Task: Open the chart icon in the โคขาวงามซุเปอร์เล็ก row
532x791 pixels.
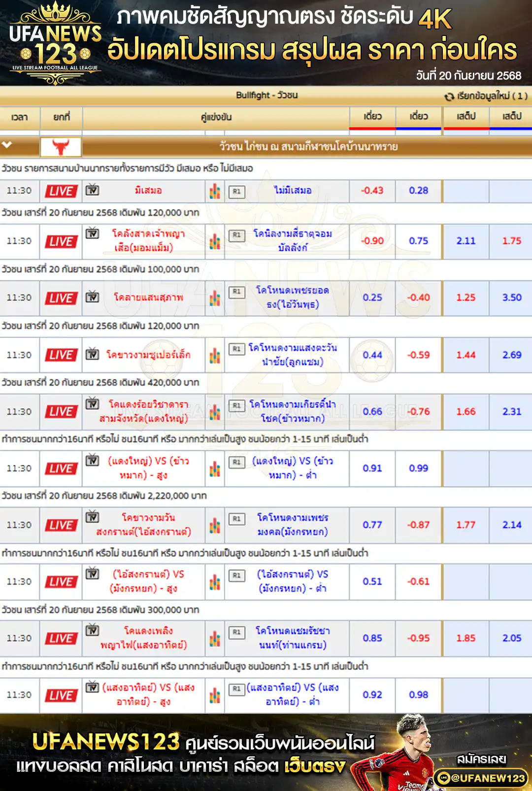Action: click(215, 355)
